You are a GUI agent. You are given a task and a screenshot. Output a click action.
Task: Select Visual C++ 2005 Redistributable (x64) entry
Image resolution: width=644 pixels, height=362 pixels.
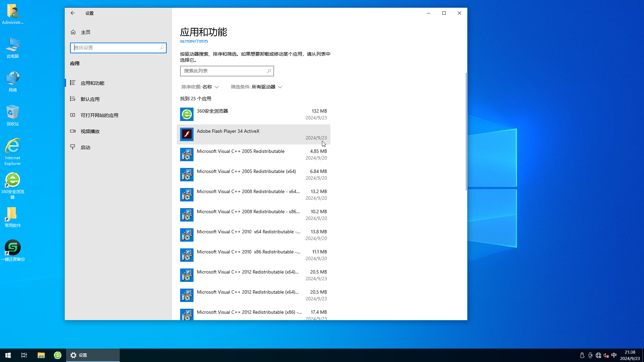coord(254,175)
